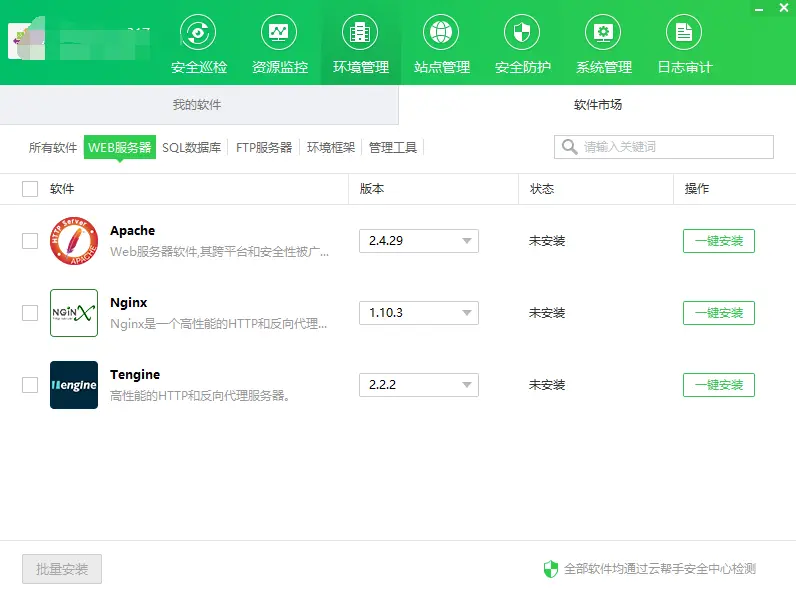Open the 资源监控 resource monitor icon
The height and width of the screenshot is (594, 796).
tap(279, 32)
